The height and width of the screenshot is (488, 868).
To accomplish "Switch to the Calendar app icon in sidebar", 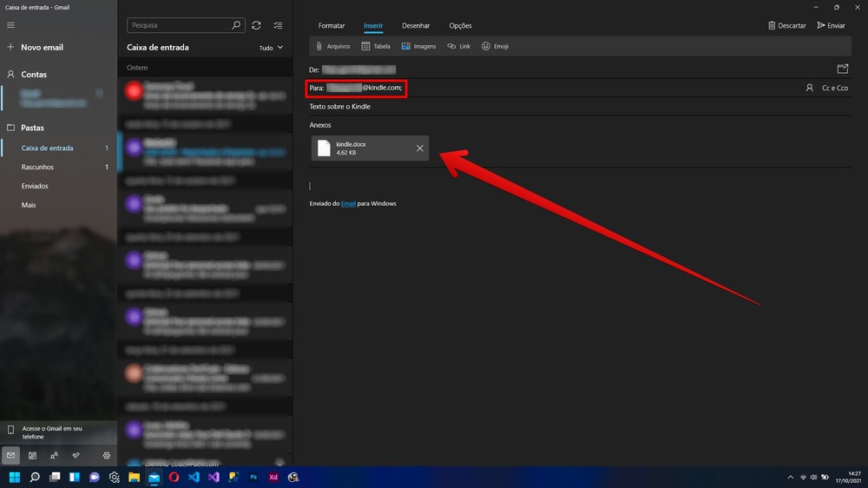I will click(x=32, y=455).
